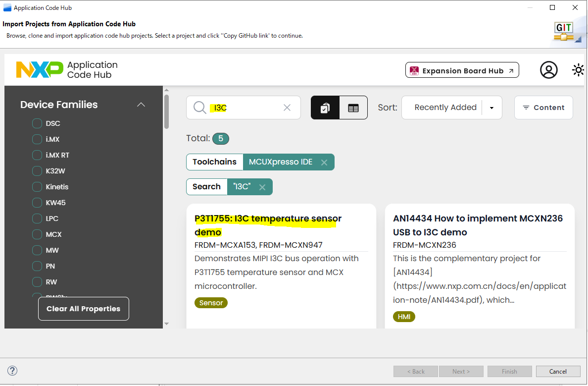Open the user account profile icon
Viewport: 588px width, 386px height.
tap(548, 70)
